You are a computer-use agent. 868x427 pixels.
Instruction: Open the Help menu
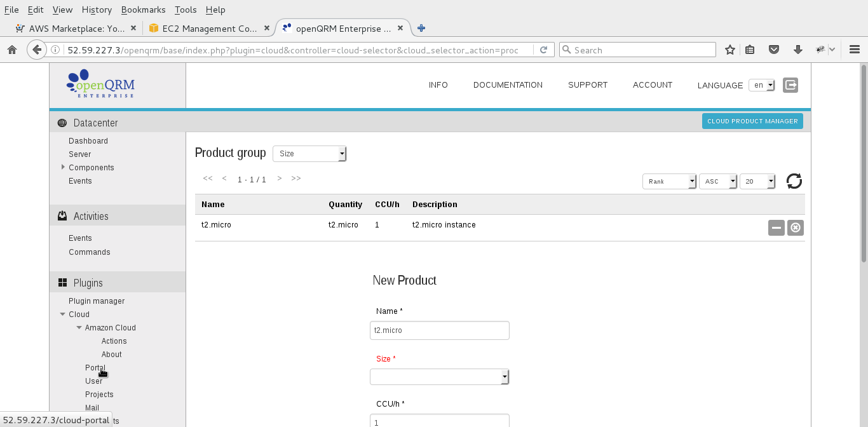click(x=215, y=10)
